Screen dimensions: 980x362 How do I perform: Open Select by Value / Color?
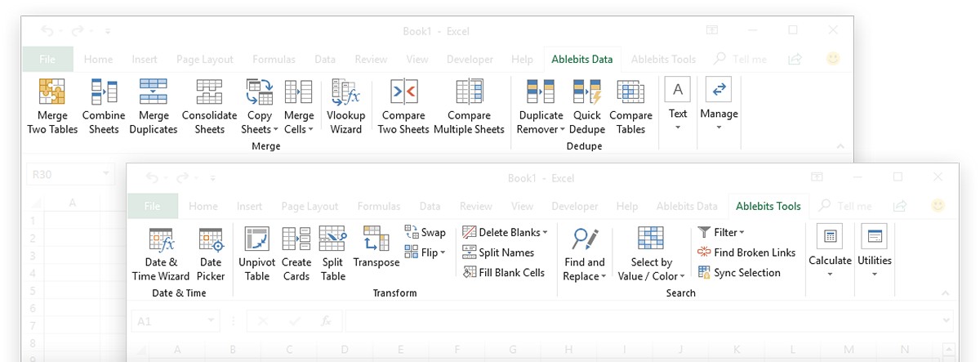[651, 254]
